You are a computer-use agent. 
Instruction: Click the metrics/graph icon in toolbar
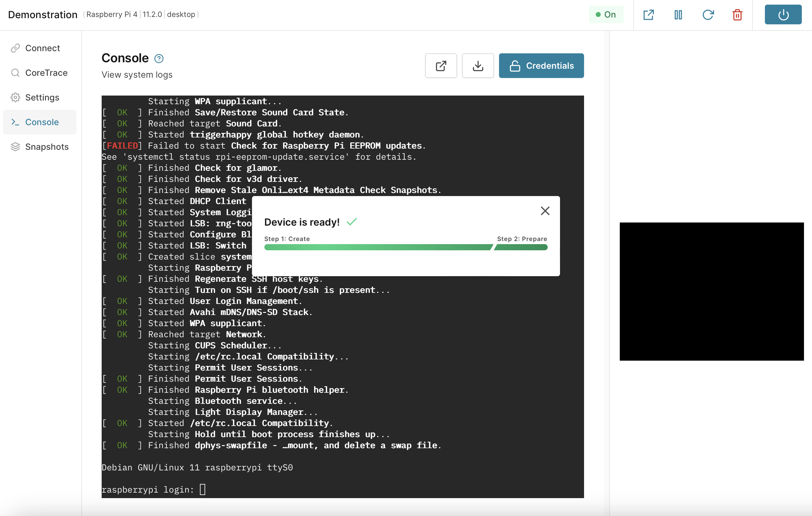coord(679,15)
